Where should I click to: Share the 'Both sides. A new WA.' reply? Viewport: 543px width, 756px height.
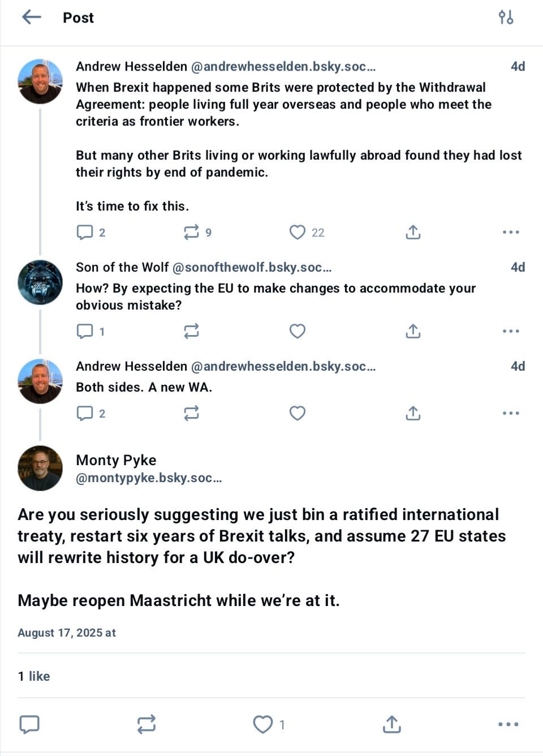(x=413, y=413)
